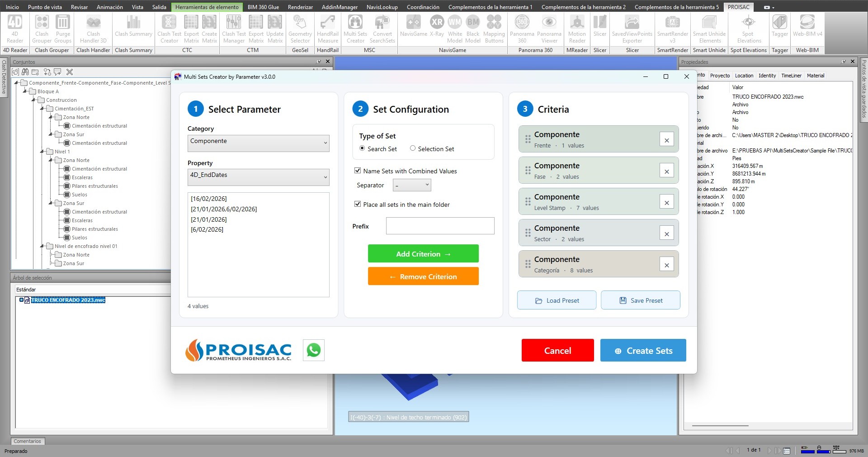Click the Add Criterion button
868x457 pixels.
tap(423, 254)
